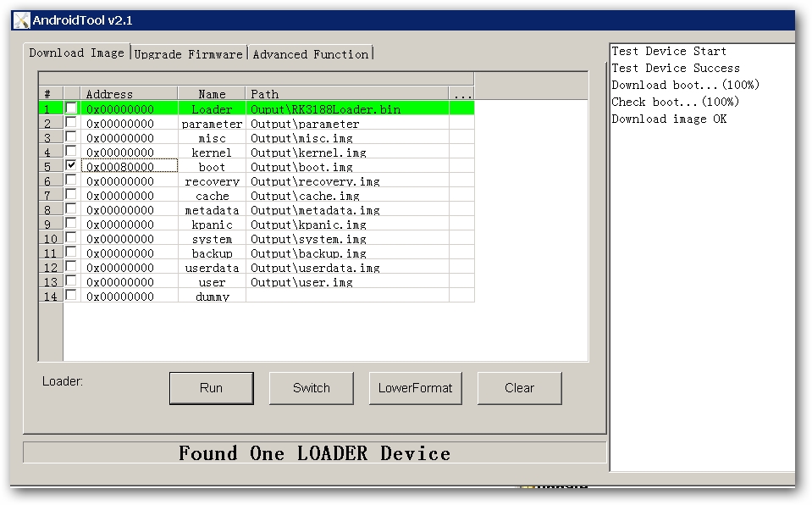Viewport: 812px width, 505px height.
Task: Check the cache row checkbox
Action: click(71, 194)
